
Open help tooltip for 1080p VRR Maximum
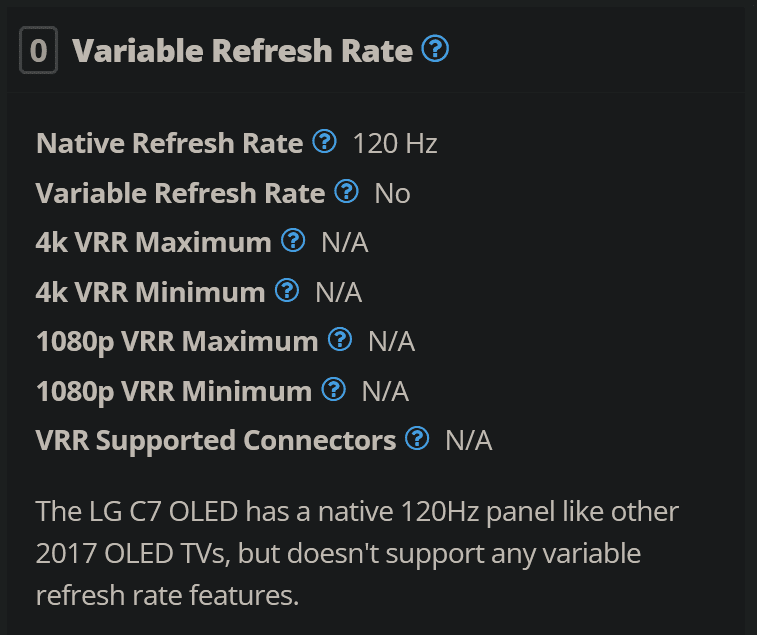point(340,339)
